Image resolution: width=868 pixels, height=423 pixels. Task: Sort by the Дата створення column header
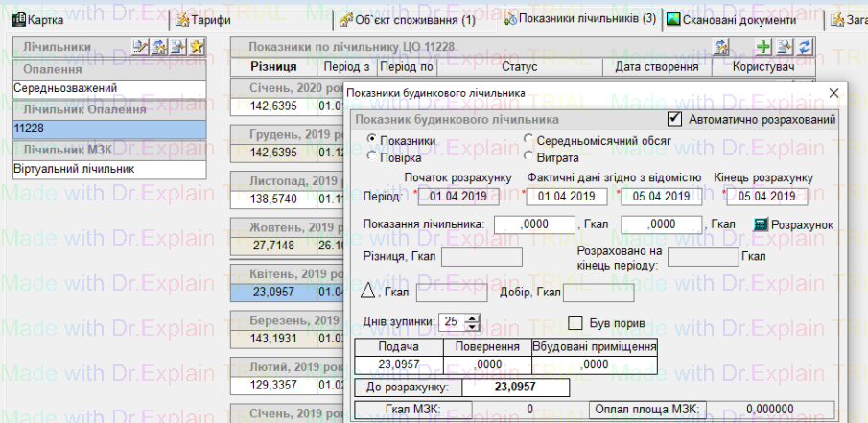[656, 67]
